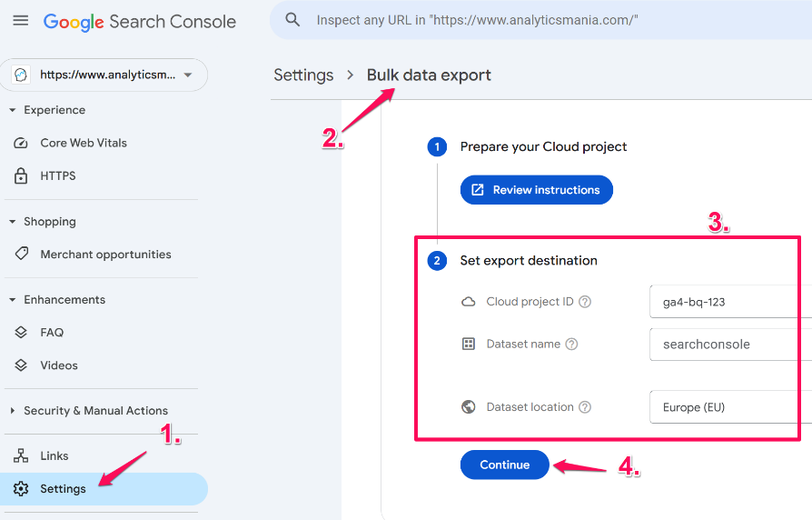Expand Security & Manual Actions section

[13, 411]
